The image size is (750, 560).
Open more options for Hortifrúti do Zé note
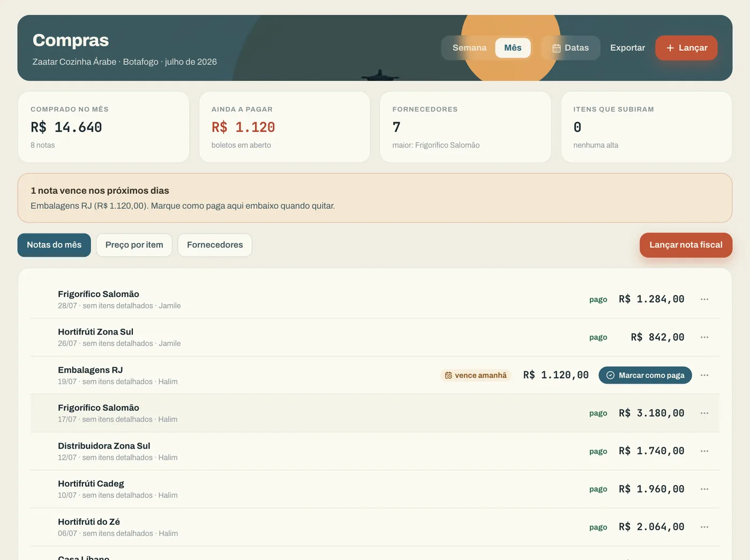click(704, 527)
